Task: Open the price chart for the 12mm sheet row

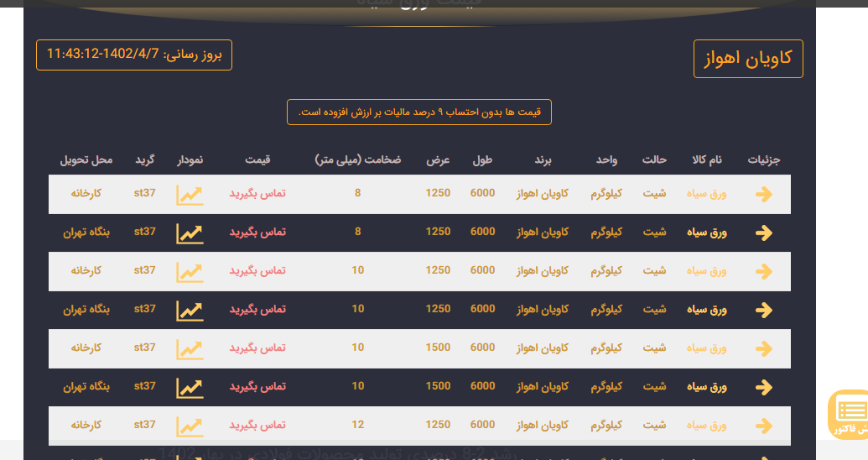Action: (190, 426)
